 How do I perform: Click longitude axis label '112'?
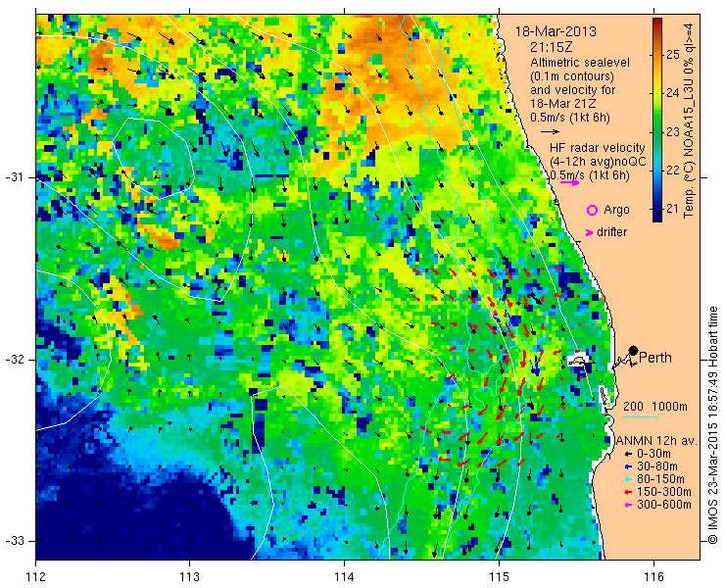(x=36, y=577)
